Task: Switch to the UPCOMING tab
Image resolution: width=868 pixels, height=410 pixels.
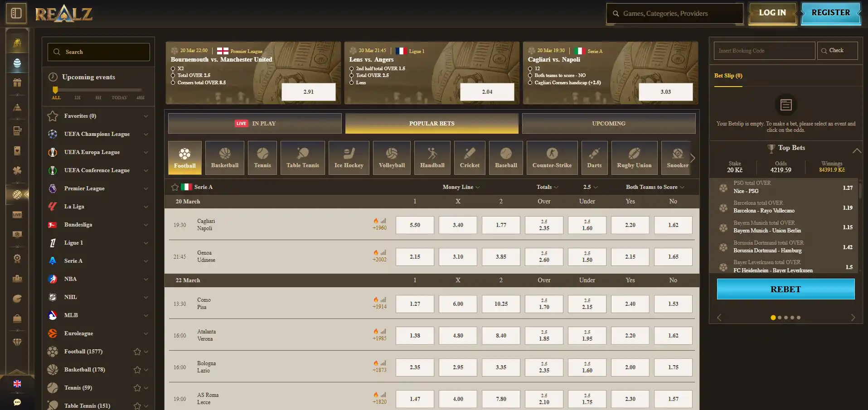Action: (609, 123)
